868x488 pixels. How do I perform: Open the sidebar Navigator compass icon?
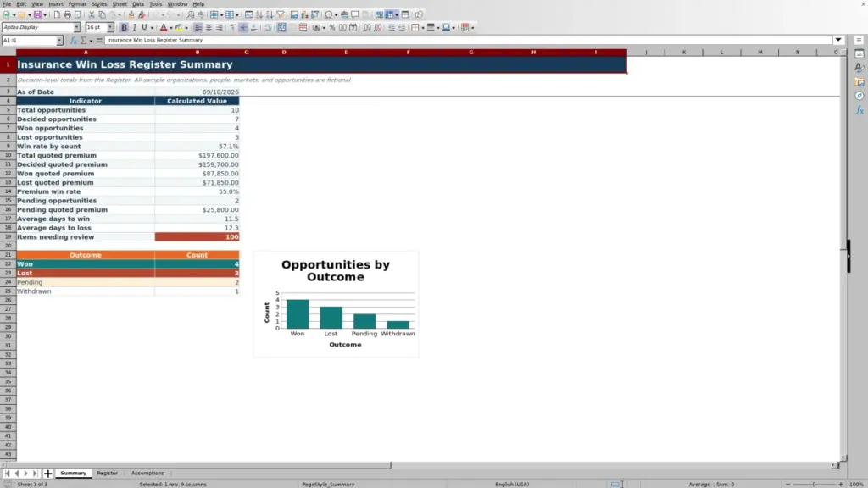pyautogui.click(x=860, y=97)
